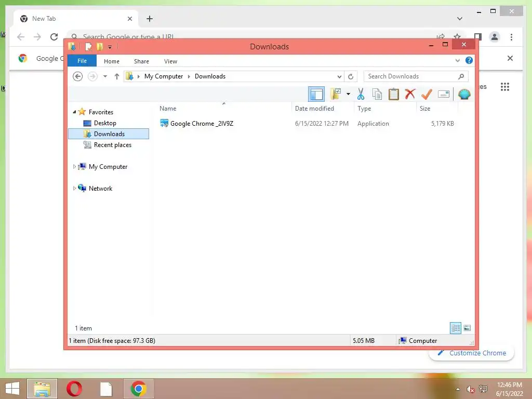
Task: Select Favorites in navigation pane
Action: pos(101,112)
